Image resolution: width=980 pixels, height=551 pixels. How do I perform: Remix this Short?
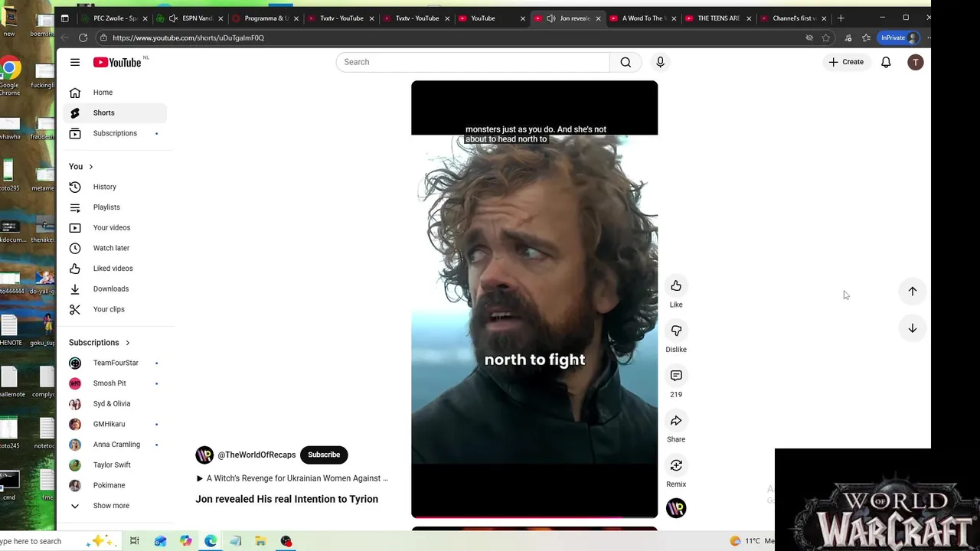point(676,465)
